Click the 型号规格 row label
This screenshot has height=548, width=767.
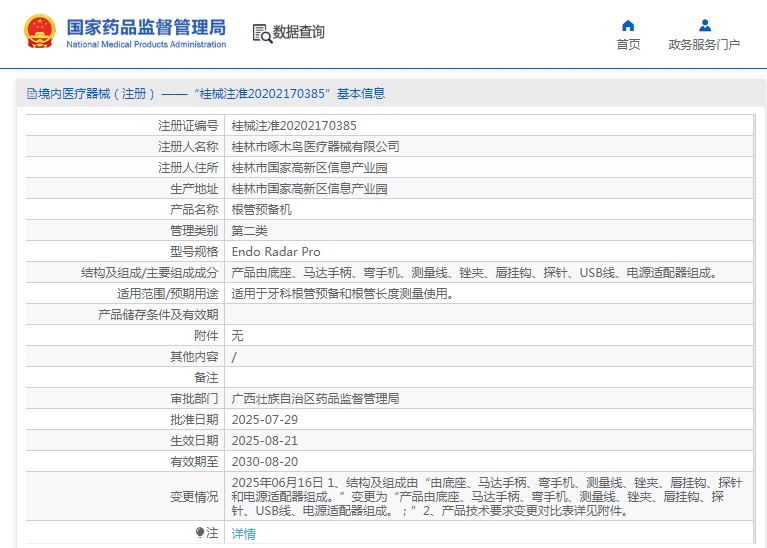pos(194,252)
